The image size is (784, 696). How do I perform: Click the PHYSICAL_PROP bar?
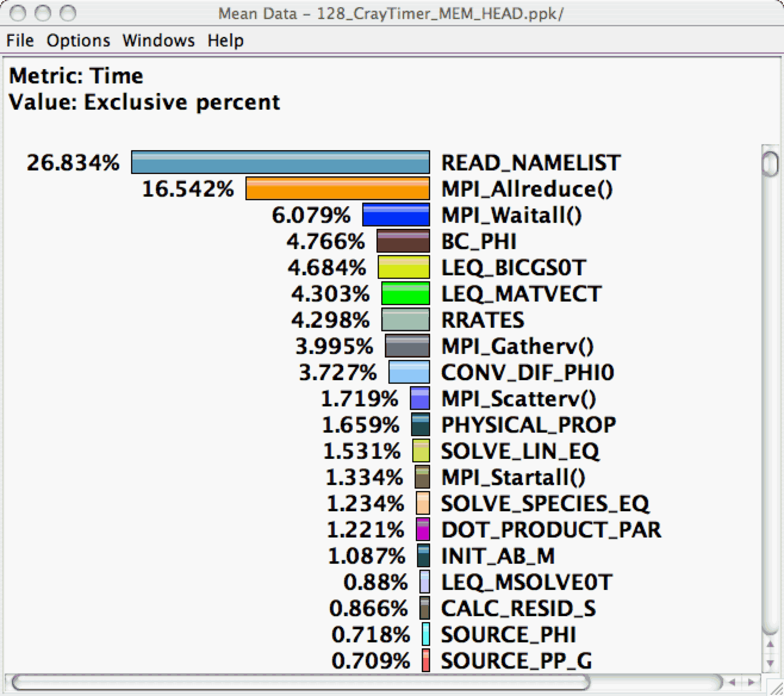click(x=421, y=424)
